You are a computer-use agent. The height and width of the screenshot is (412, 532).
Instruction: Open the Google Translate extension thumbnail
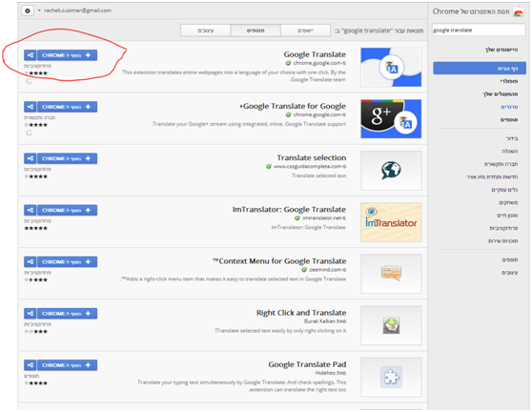coord(391,67)
